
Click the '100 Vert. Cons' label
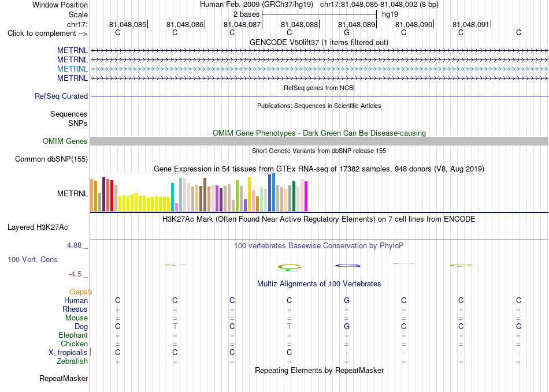[x=32, y=259]
